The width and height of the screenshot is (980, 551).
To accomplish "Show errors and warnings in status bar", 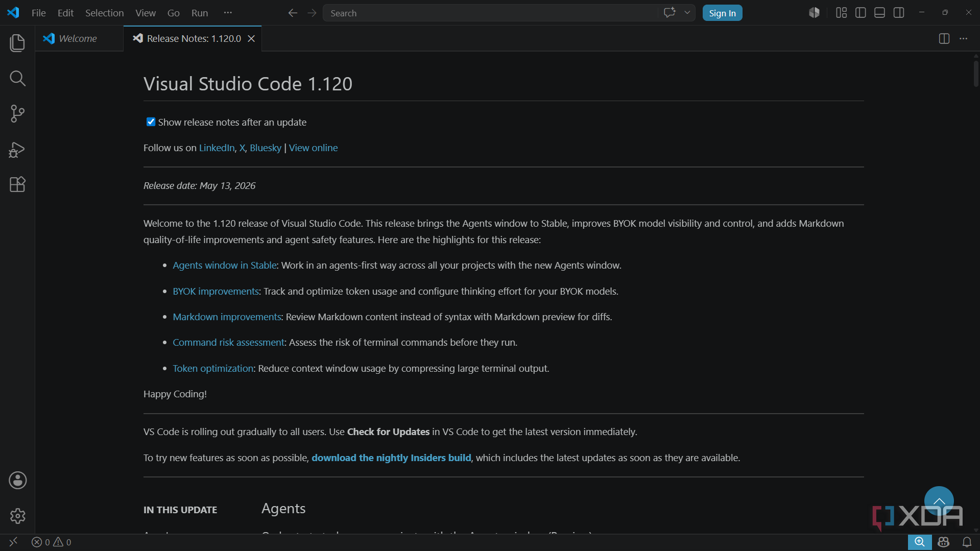I will tap(51, 542).
